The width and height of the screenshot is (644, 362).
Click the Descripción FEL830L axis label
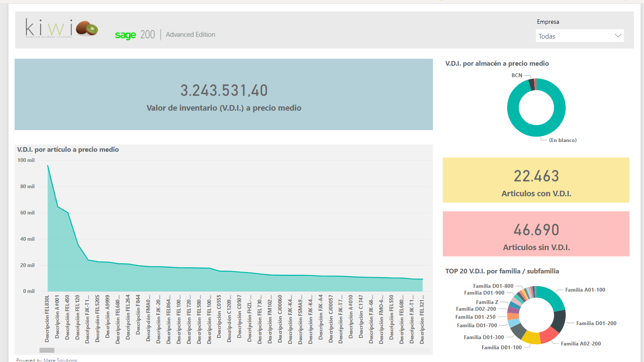pyautogui.click(x=47, y=318)
